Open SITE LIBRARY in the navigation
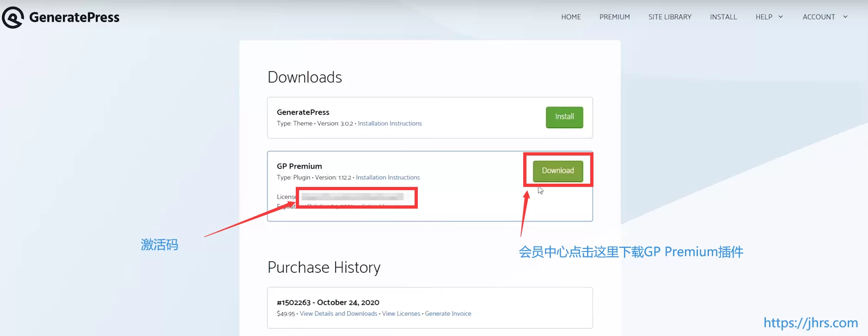 click(x=670, y=17)
